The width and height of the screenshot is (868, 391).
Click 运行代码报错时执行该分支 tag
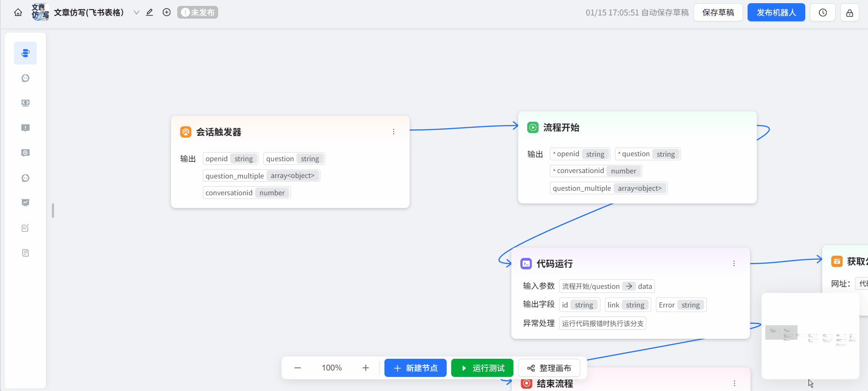(603, 323)
